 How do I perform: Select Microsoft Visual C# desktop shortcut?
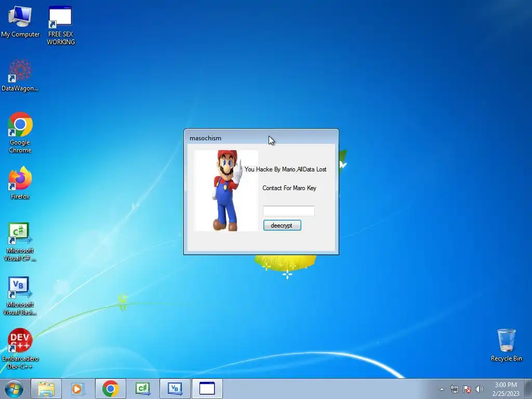click(20, 242)
